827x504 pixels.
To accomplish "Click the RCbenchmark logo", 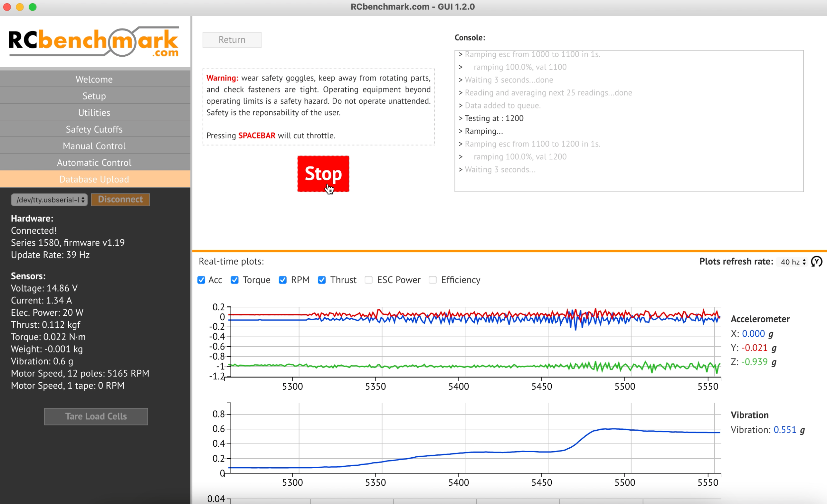I will 94,42.
